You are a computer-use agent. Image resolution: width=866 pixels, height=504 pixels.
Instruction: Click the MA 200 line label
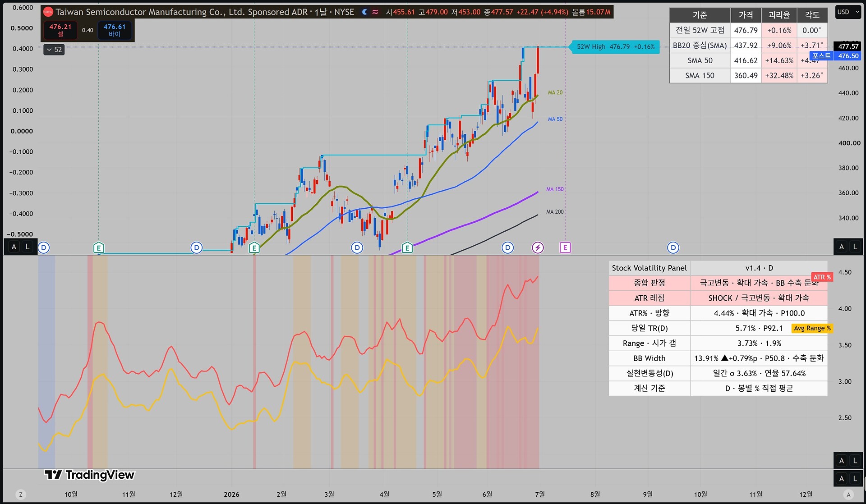[x=555, y=212]
